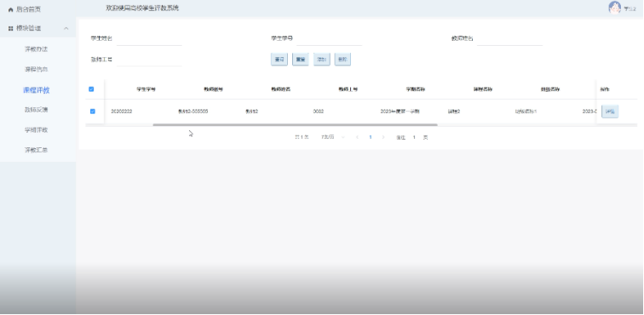Toggle the select-all checkbox in table header
Image resolution: width=644 pixels, height=315 pixels.
91,89
